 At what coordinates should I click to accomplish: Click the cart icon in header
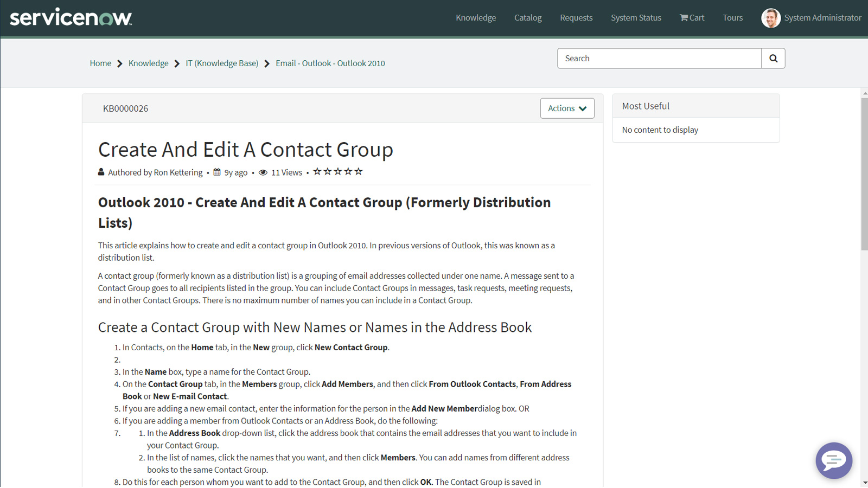coord(684,18)
